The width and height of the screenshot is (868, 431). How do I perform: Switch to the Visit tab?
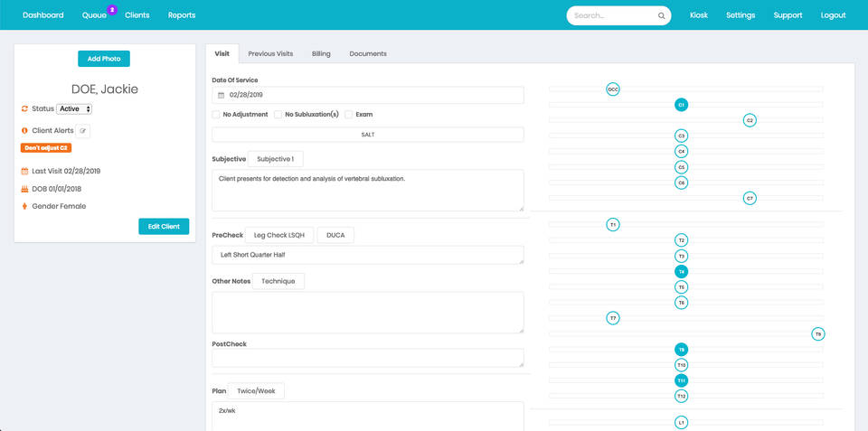(x=222, y=53)
